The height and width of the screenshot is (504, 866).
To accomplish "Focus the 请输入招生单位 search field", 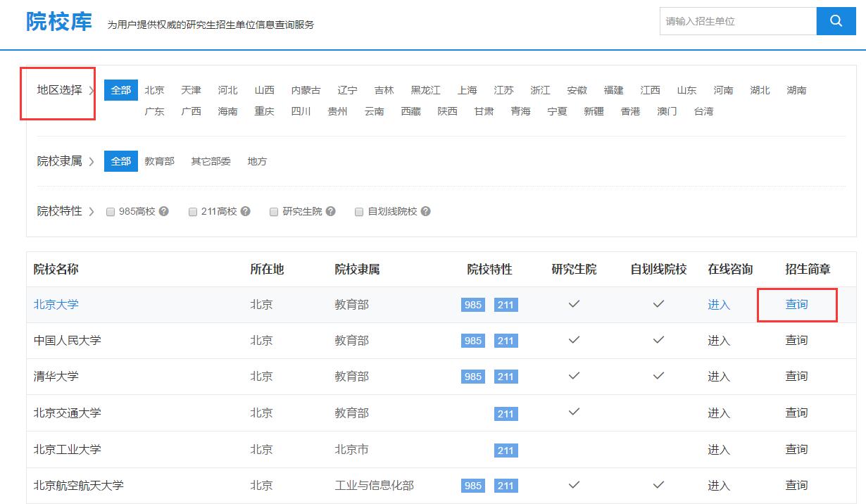I will tap(738, 21).
